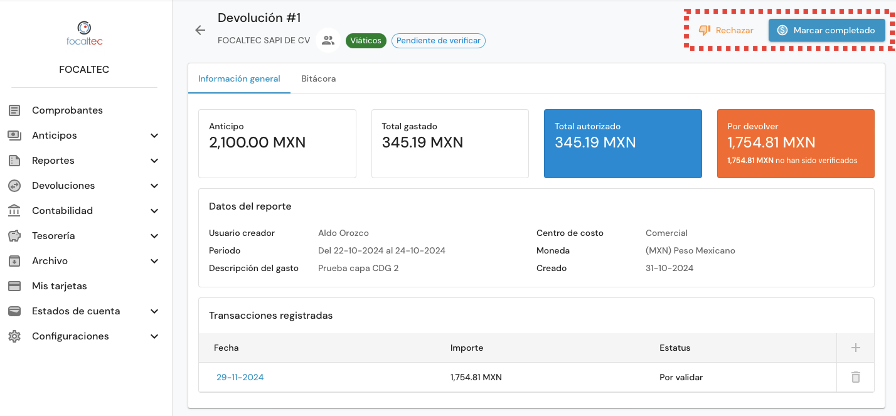The height and width of the screenshot is (416, 896).
Task: Click the Marcar completado button label
Action: [x=834, y=30]
